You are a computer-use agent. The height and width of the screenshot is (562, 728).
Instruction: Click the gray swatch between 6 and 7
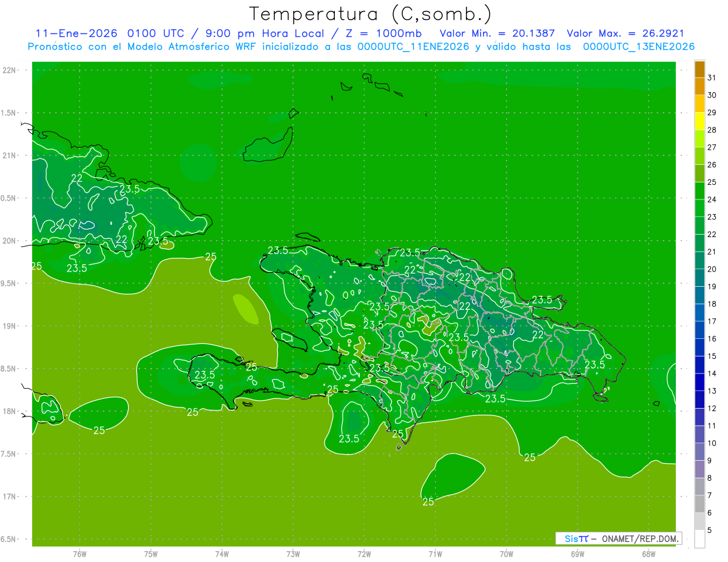point(699,504)
